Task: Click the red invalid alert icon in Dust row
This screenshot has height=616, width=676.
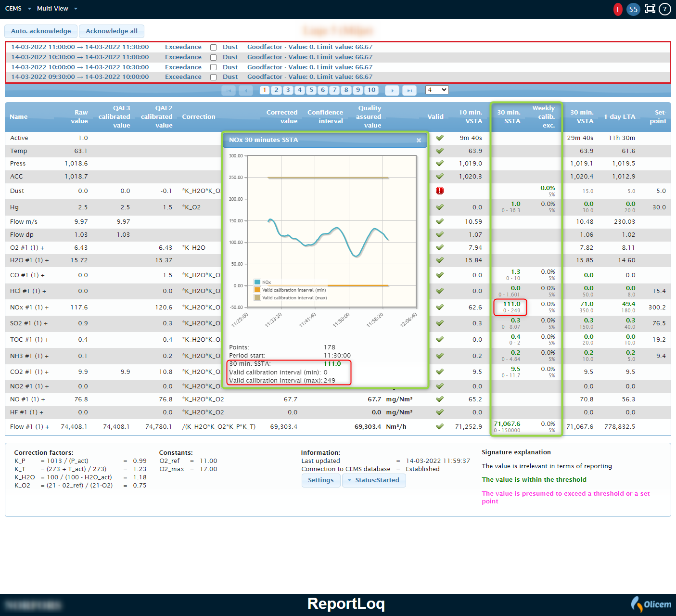Action: tap(439, 191)
